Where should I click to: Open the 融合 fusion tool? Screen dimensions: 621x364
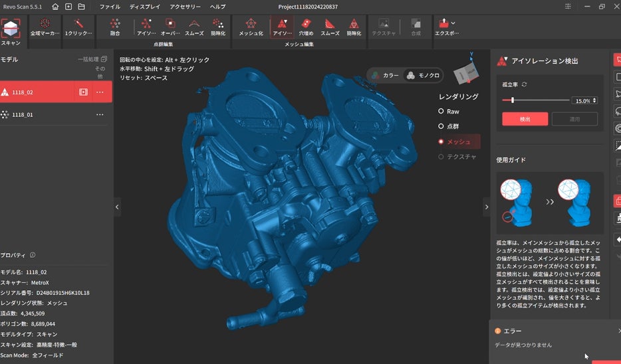click(115, 27)
